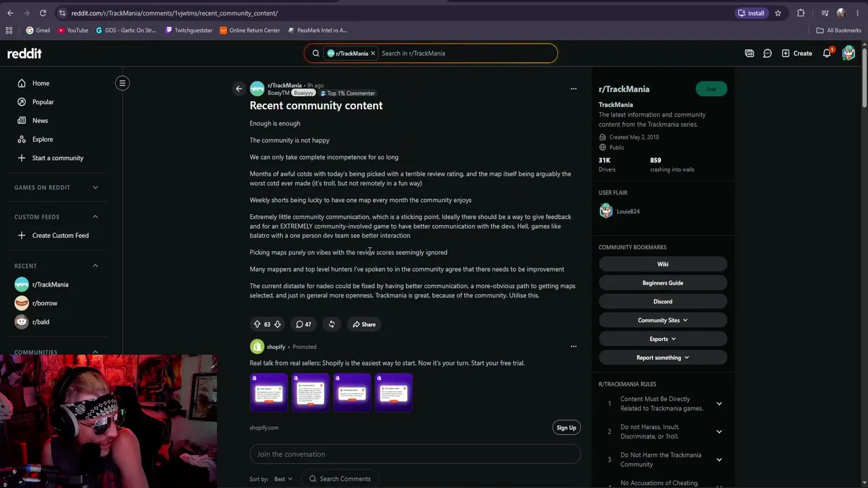Open the YouTube bookmark
868x488 pixels.
[x=73, y=30]
